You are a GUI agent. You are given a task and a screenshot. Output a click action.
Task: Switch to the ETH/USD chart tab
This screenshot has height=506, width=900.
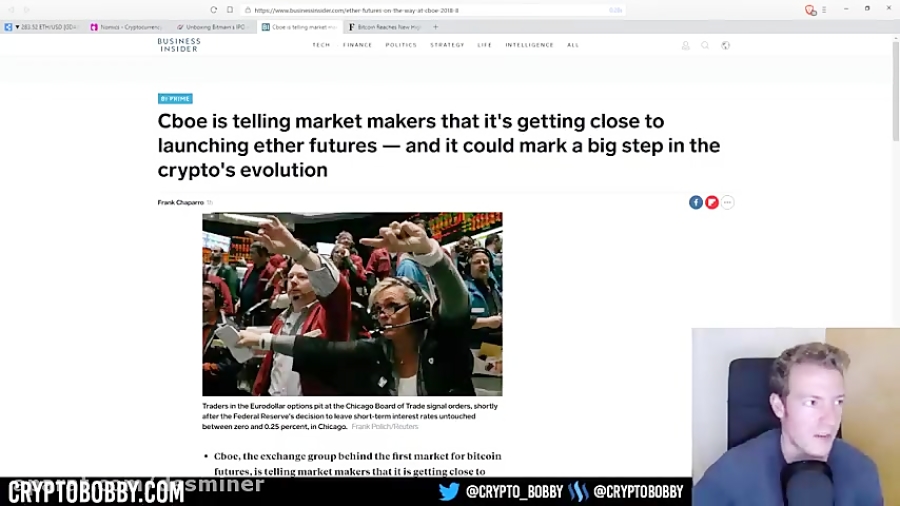pyautogui.click(x=42, y=27)
